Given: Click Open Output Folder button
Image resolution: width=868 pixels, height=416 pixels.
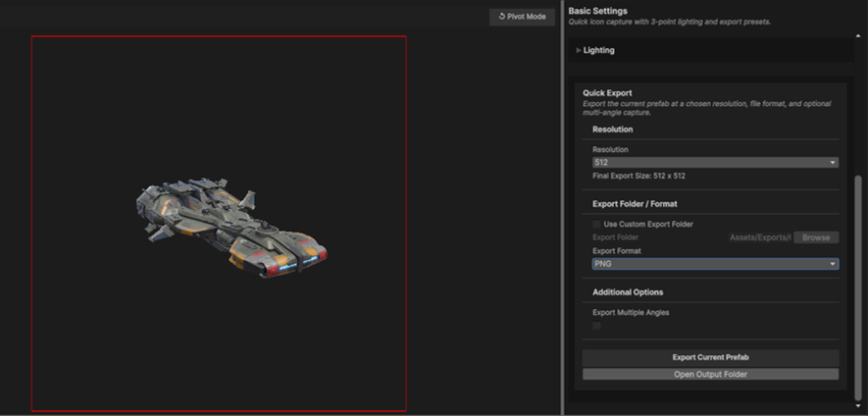Looking at the screenshot, I should click(711, 375).
